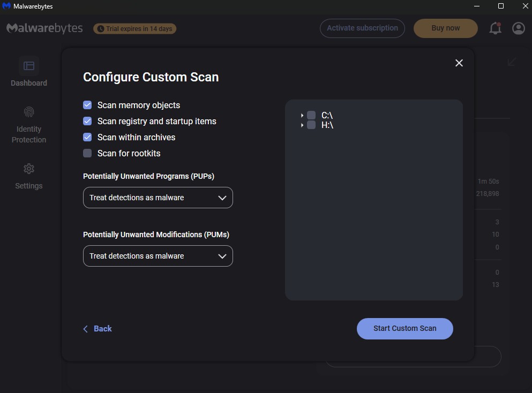Uncheck Scan memory objects
This screenshot has width=532, height=393.
pos(87,105)
